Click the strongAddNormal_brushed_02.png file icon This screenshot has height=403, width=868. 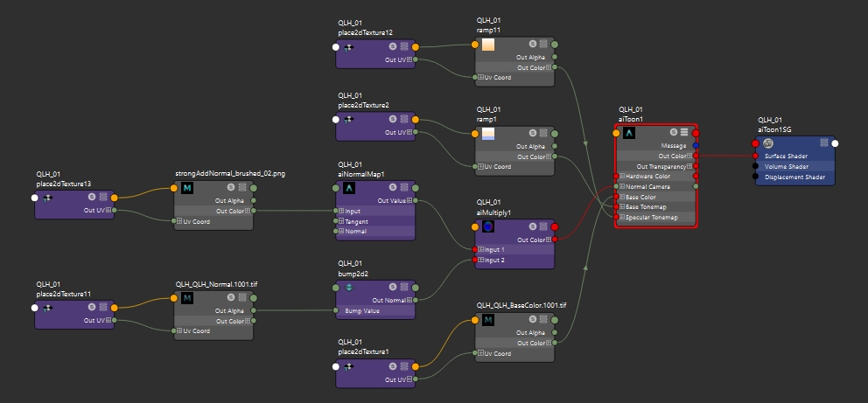click(186, 187)
